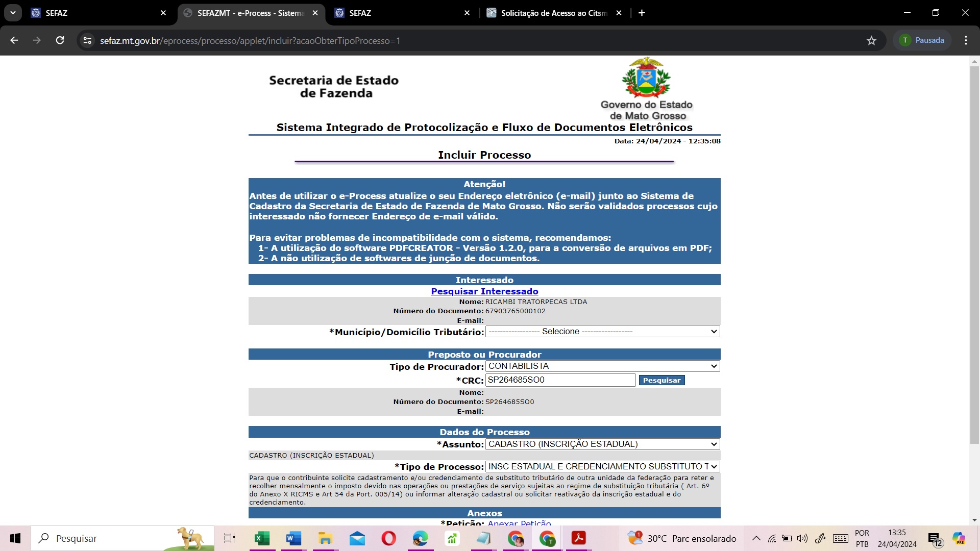Open Copilot preview from the taskbar
980x551 pixels.
click(x=959, y=538)
